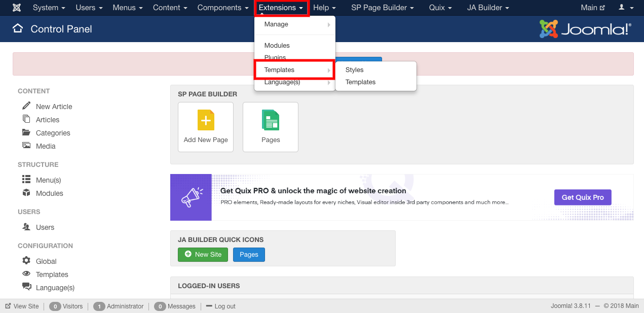Image resolution: width=644 pixels, height=313 pixels.
Task: Click the Users people icon in sidebar
Action: click(x=26, y=227)
